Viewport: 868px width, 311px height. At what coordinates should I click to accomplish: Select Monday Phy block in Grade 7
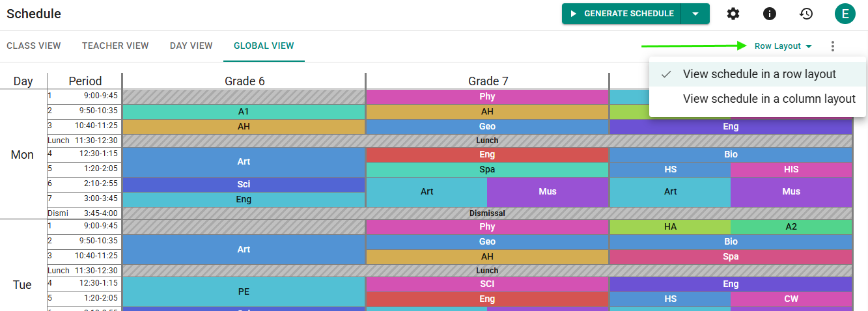point(487,97)
